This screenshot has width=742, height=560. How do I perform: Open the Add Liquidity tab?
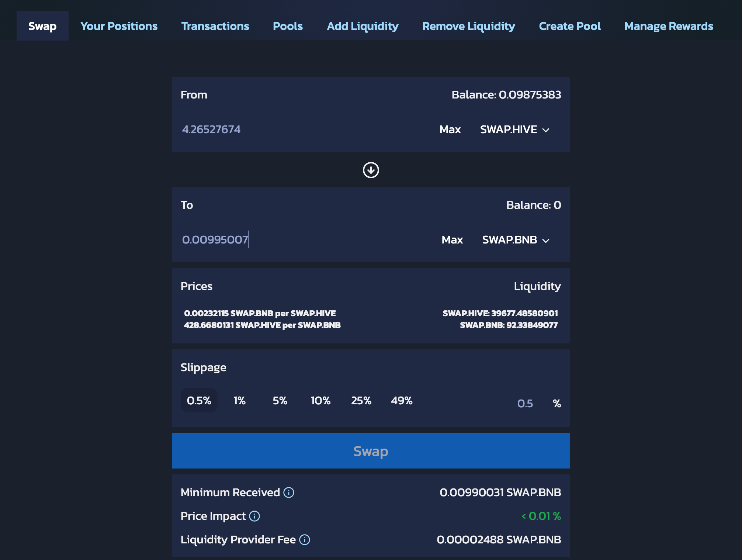pos(363,26)
